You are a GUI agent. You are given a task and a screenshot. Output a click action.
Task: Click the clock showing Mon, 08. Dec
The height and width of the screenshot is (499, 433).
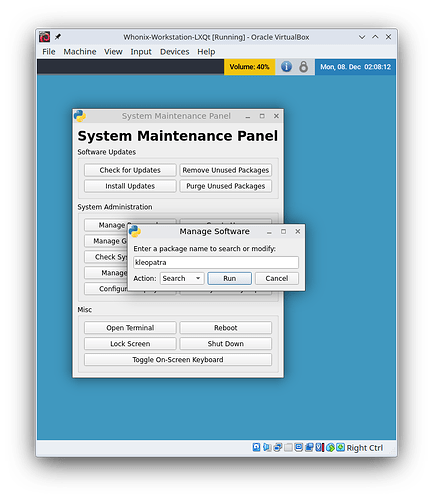355,67
